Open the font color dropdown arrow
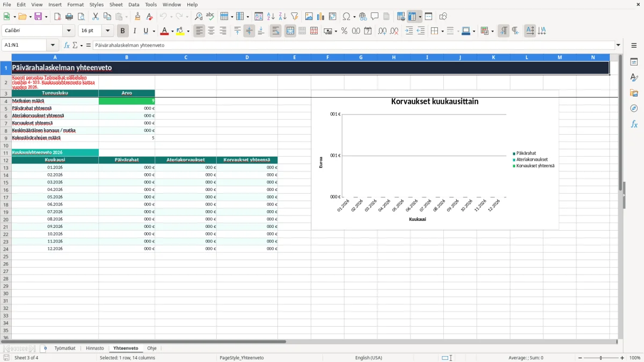The width and height of the screenshot is (644, 362). [x=172, y=31]
